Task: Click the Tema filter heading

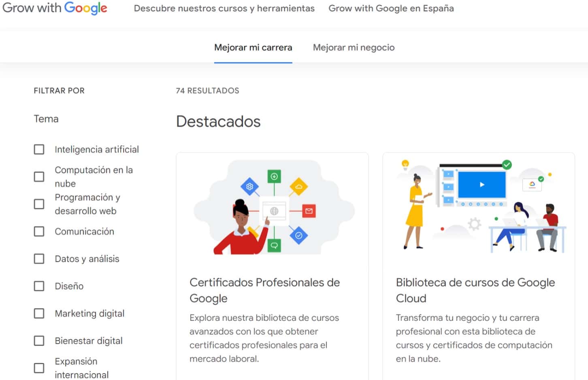Action: tap(46, 119)
